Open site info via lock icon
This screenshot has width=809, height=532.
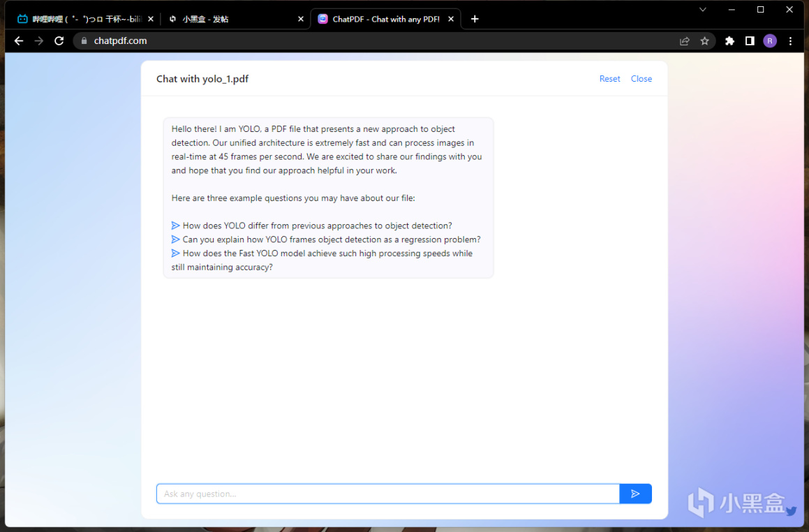(x=84, y=40)
